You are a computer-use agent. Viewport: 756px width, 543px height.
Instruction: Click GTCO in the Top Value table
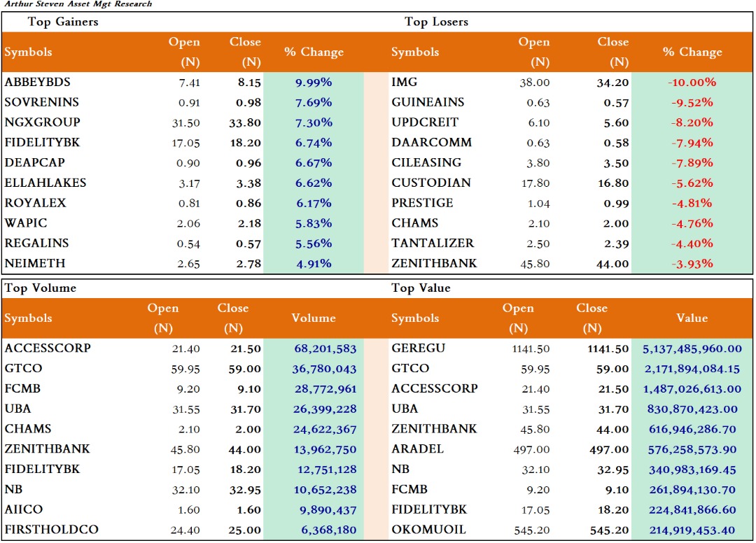410,369
